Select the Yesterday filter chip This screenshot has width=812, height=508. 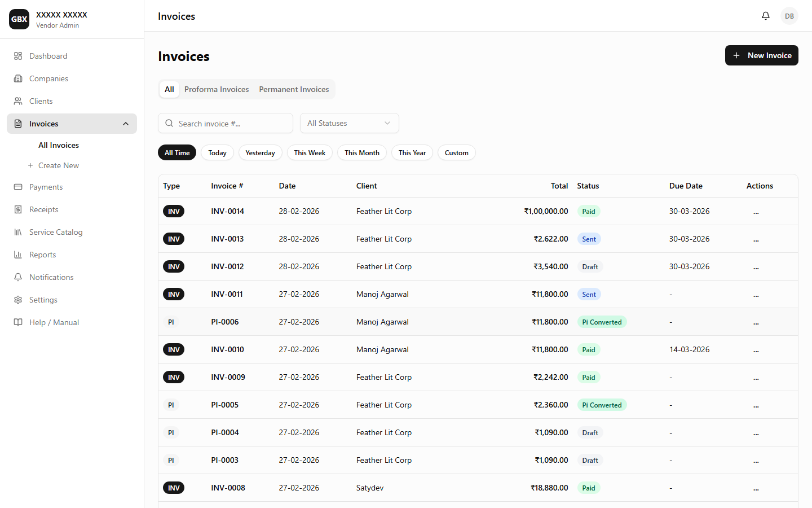tap(260, 152)
